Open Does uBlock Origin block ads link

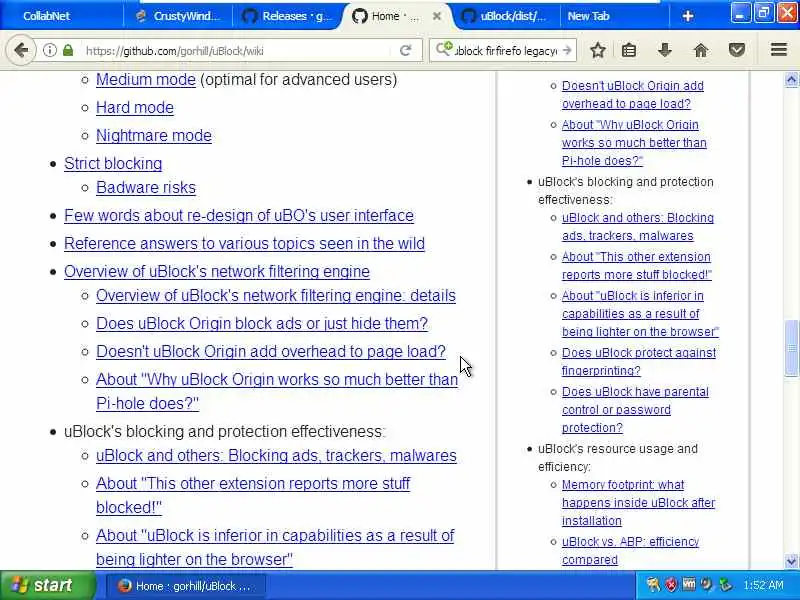[262, 324]
